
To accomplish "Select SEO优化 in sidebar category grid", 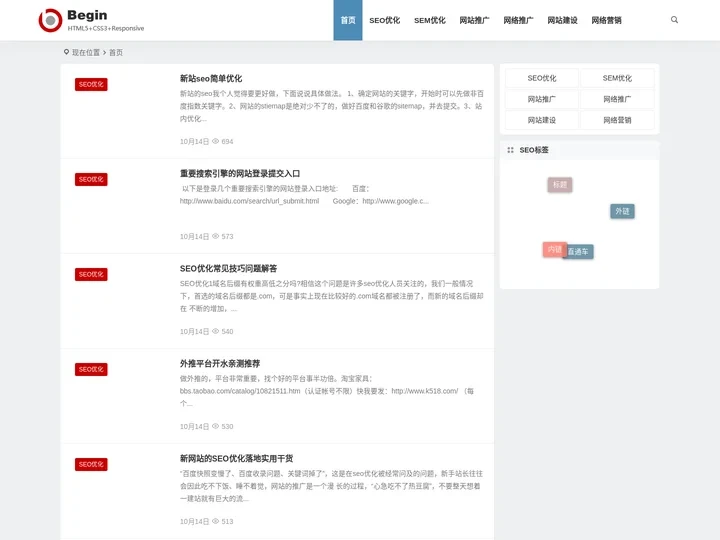I will (542, 78).
